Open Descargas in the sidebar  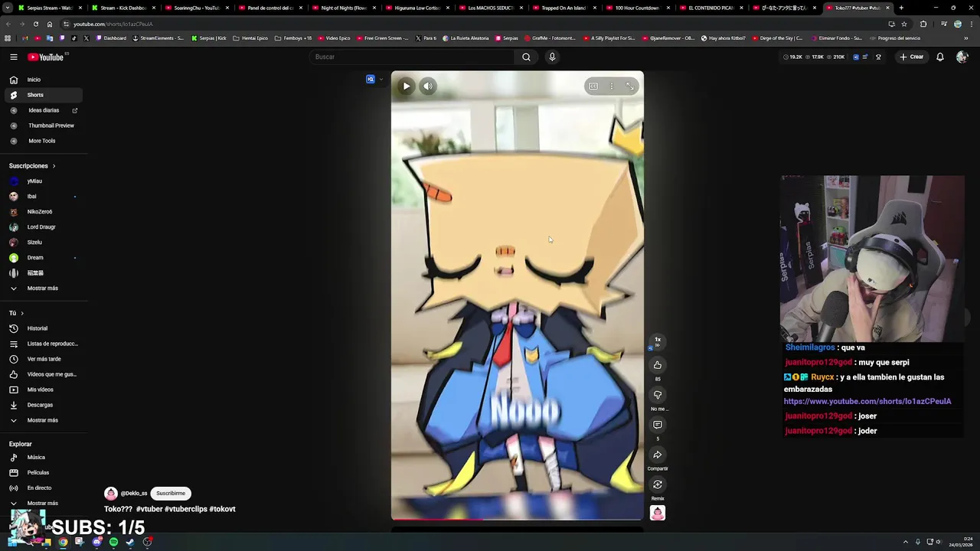pos(42,405)
